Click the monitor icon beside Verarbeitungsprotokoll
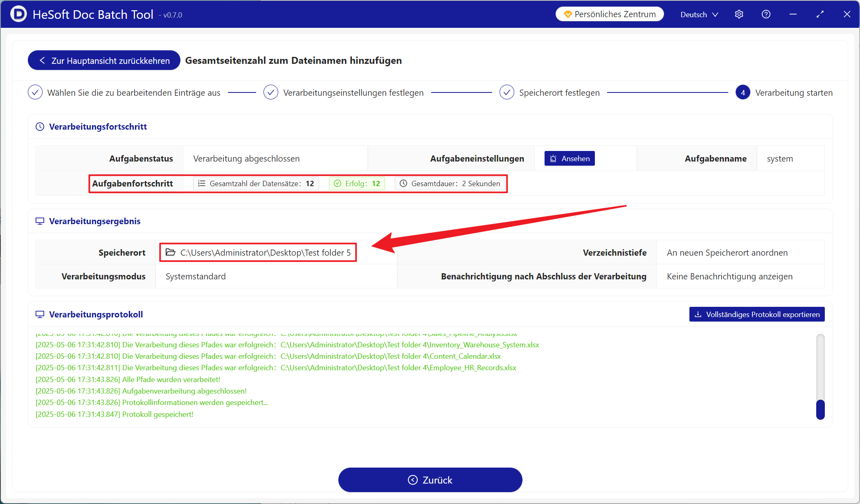The image size is (860, 504). coord(40,315)
